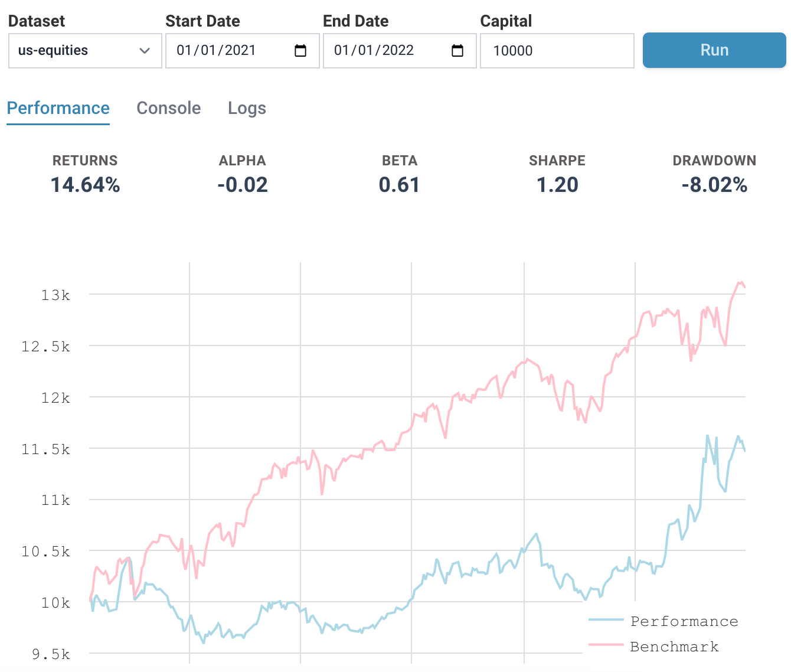Image resolution: width=791 pixels, height=672 pixels.
Task: Open the End Date calendar picker icon
Action: [457, 51]
